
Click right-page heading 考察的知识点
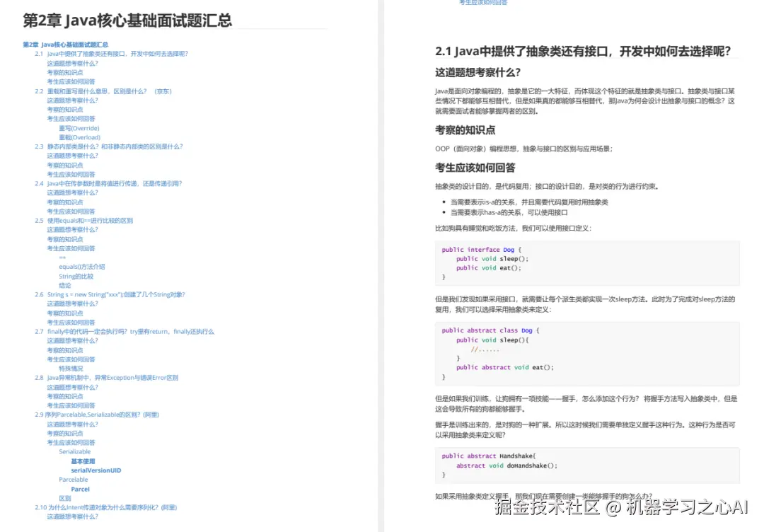[x=465, y=130]
